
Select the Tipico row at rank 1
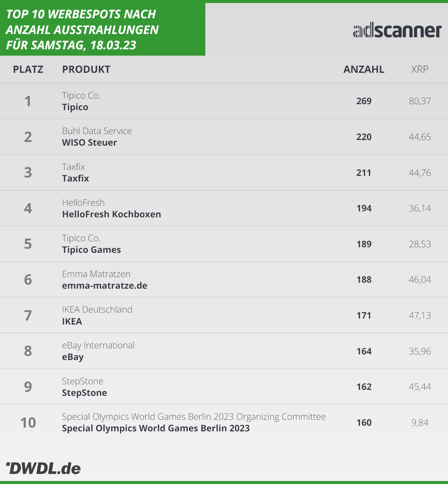[x=224, y=101]
